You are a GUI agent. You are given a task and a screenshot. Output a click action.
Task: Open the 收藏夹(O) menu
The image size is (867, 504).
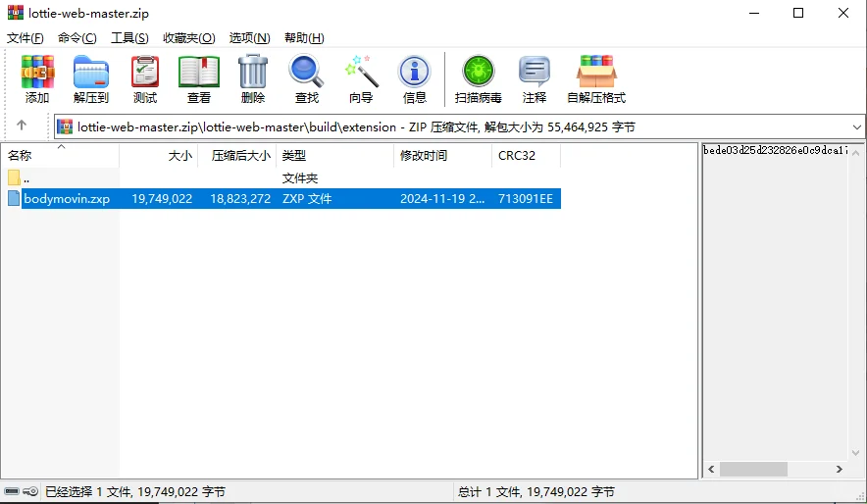pyautogui.click(x=188, y=38)
